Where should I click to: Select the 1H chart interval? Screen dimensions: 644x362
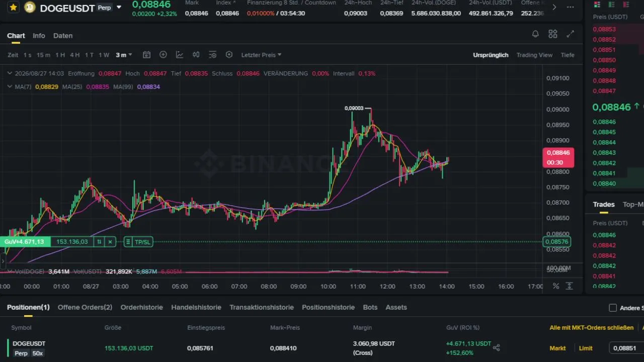[60, 55]
